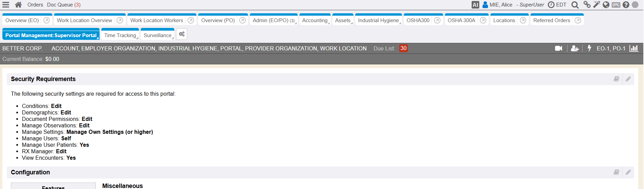644x189 pixels.
Task: Click the red Due List 30 badge
Action: pyautogui.click(x=403, y=48)
